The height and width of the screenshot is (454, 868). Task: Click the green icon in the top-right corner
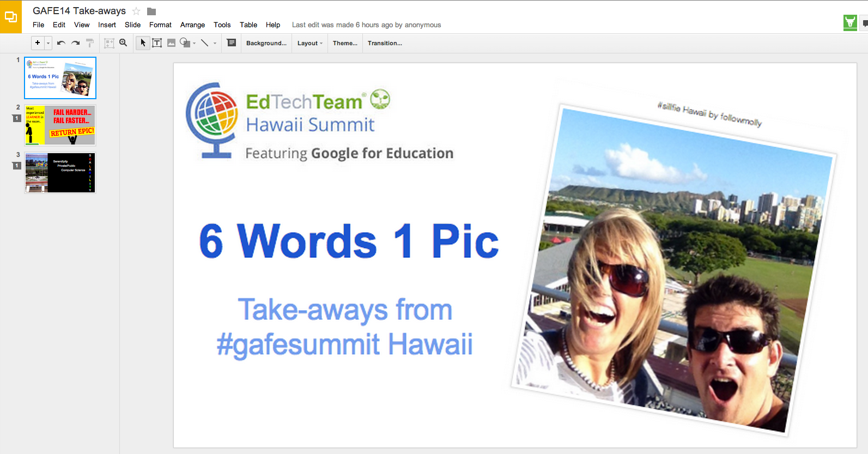point(850,23)
